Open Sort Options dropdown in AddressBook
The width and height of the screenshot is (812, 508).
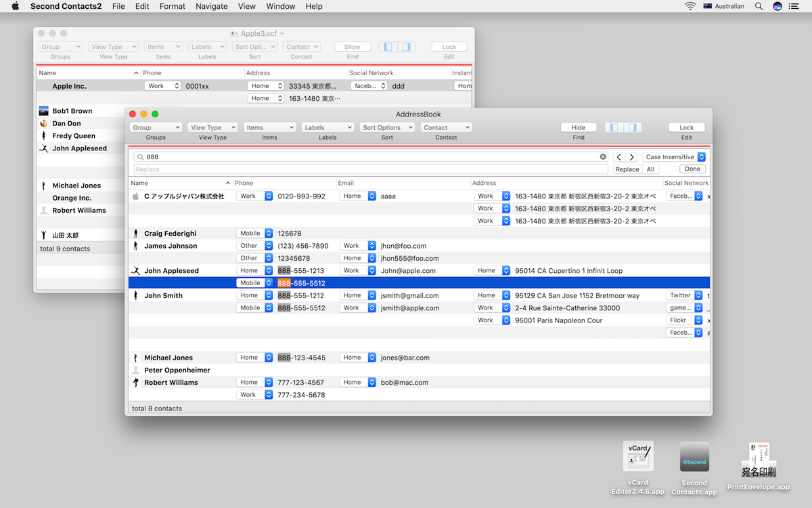(x=387, y=127)
